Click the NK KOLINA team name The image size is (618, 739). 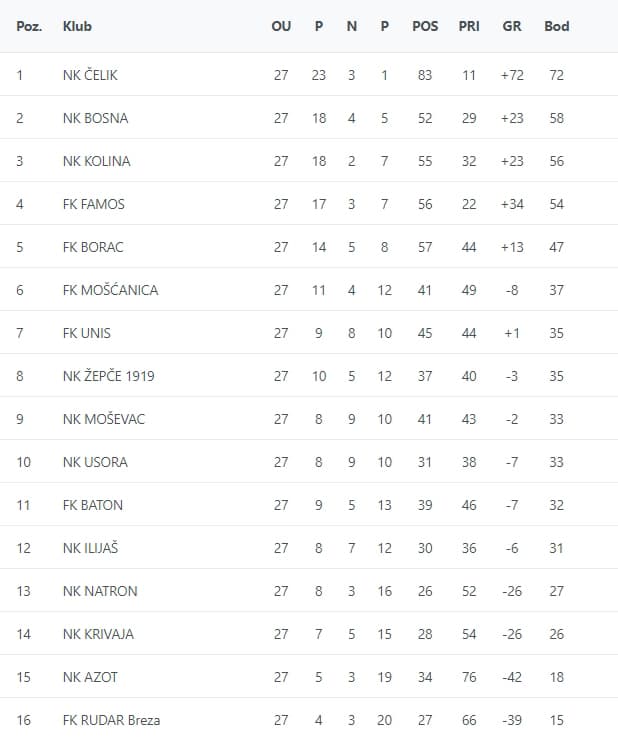click(x=96, y=161)
